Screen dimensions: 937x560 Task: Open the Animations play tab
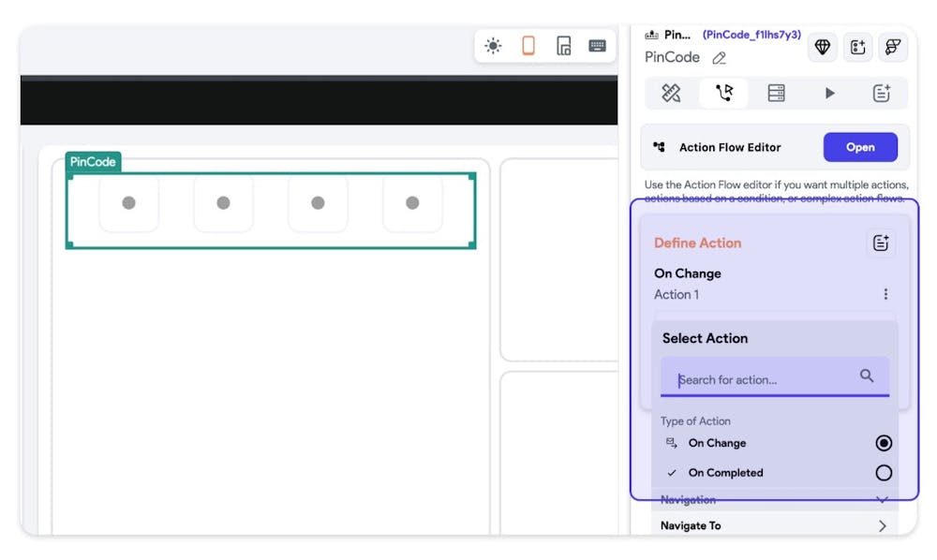(x=829, y=93)
